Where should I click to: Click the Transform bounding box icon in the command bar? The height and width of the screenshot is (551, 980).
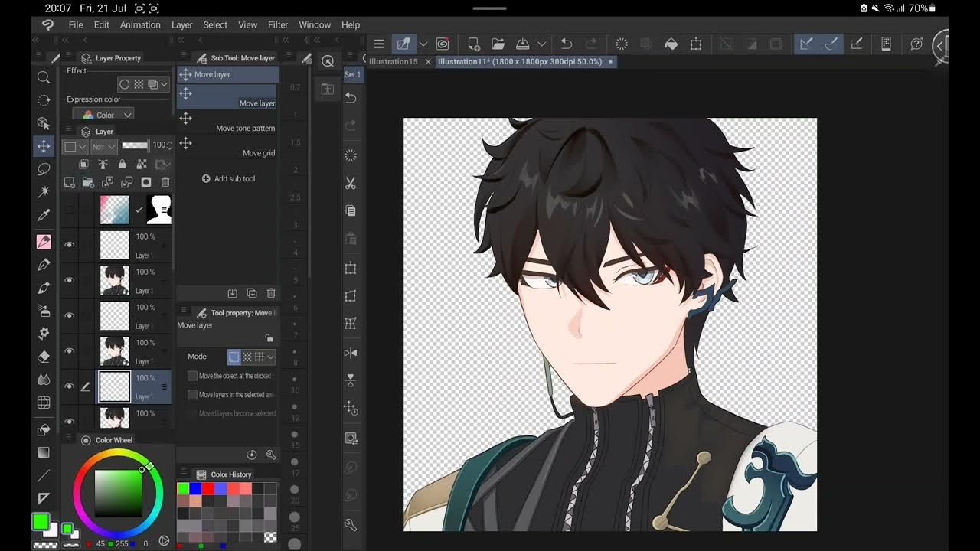click(696, 44)
